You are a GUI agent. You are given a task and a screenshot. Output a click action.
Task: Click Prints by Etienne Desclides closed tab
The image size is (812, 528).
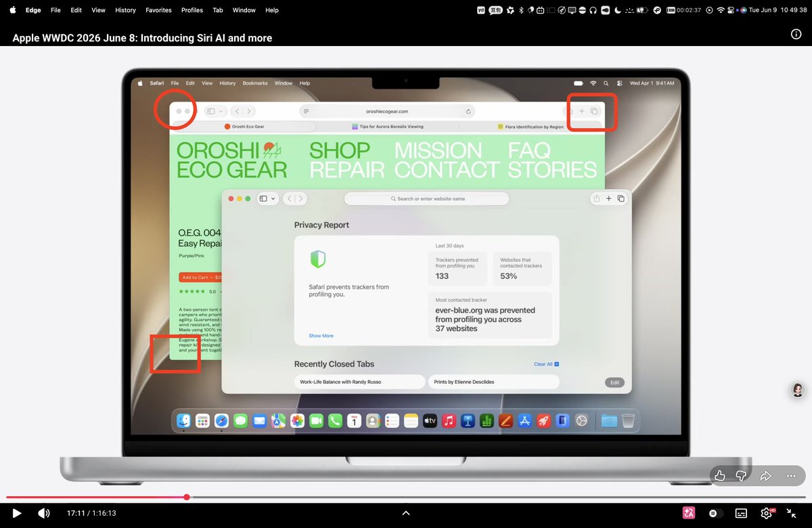[x=494, y=382]
